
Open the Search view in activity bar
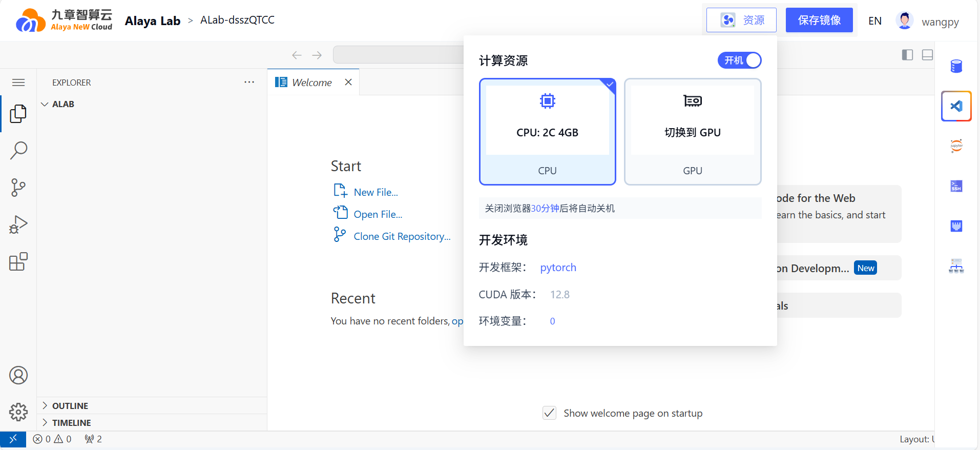(18, 150)
